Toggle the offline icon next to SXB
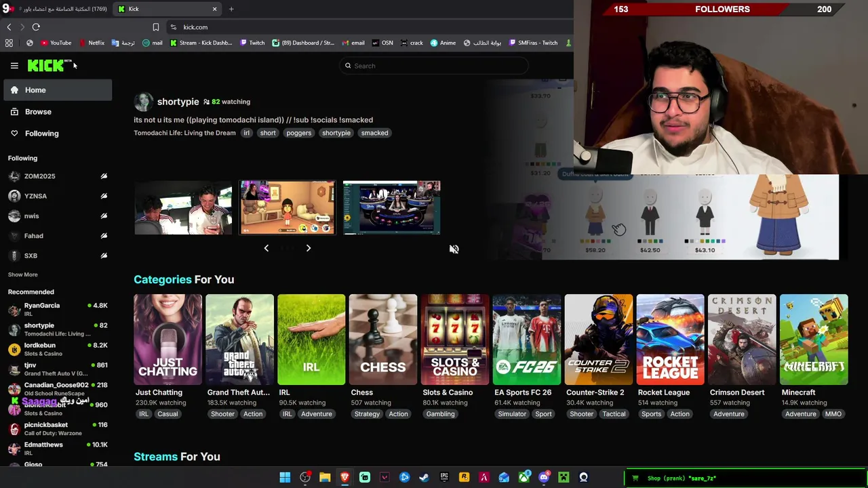 (104, 256)
